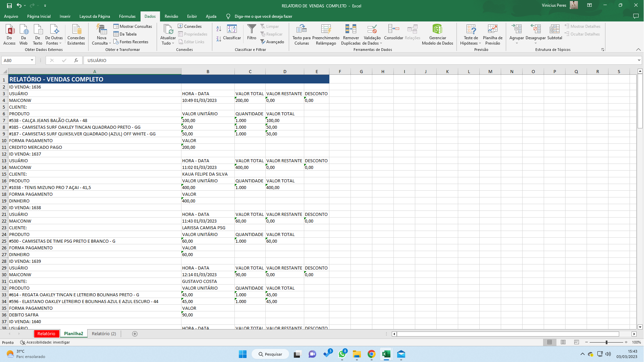Open the Name Box dropdown
This screenshot has width=644, height=362.
pyautogui.click(x=32, y=60)
